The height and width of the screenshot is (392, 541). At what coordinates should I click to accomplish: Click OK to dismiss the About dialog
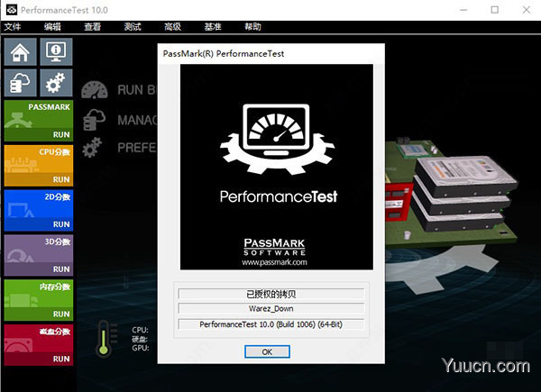(x=267, y=351)
